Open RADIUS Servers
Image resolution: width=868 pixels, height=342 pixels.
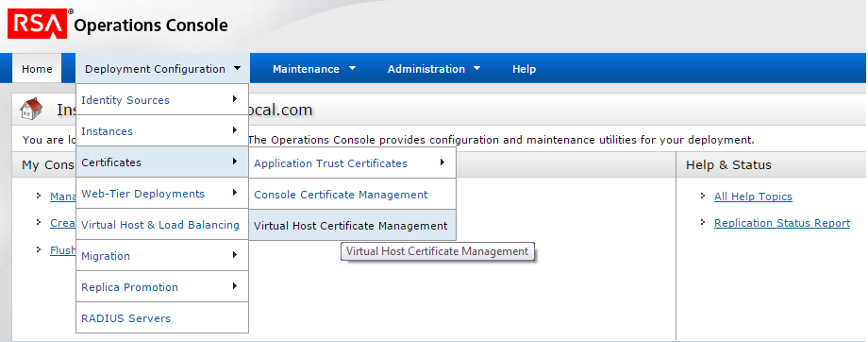(162, 318)
